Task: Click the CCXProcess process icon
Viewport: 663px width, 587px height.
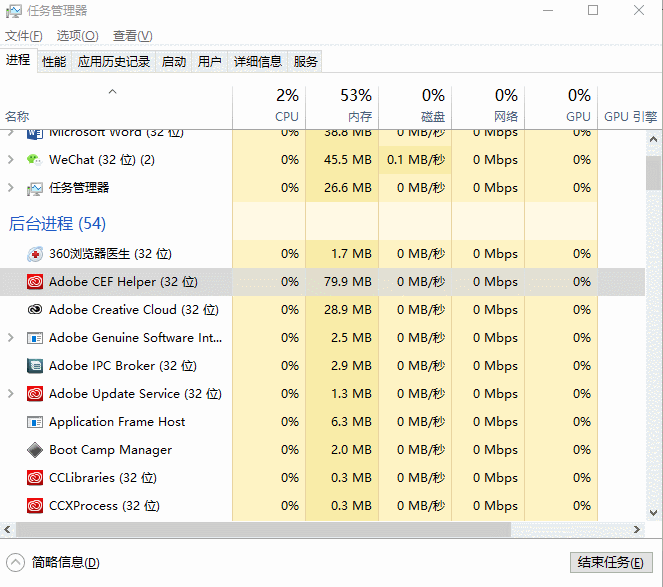Action: [35, 506]
